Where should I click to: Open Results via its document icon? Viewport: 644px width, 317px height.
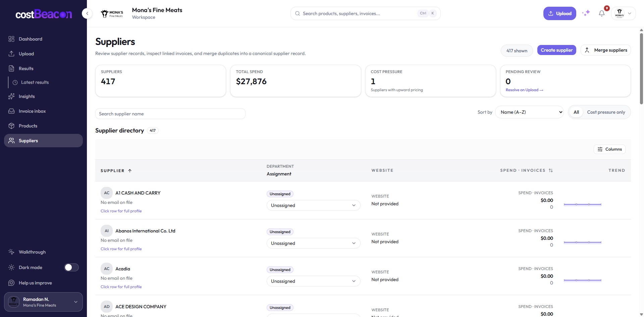11,68
